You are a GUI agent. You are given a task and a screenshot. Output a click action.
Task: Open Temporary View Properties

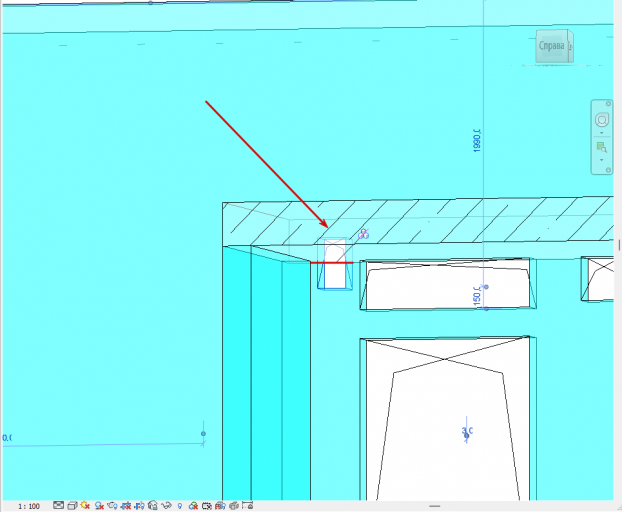point(206,506)
